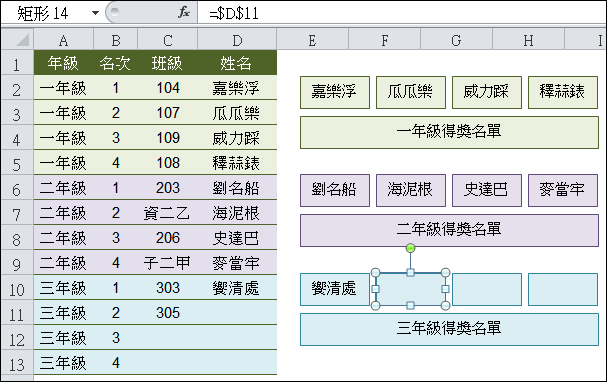Select the 史達巴 rectangle shape
This screenshot has height=382, width=607.
click(487, 190)
